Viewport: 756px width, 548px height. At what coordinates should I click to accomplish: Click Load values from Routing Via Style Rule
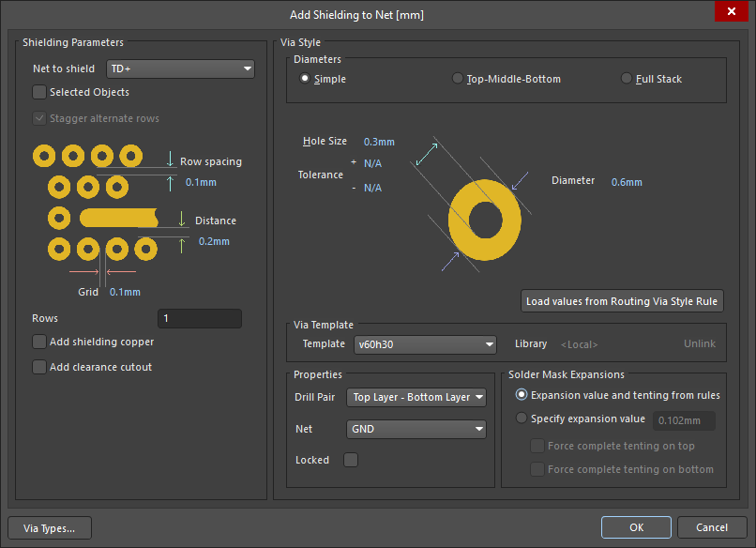click(x=623, y=301)
